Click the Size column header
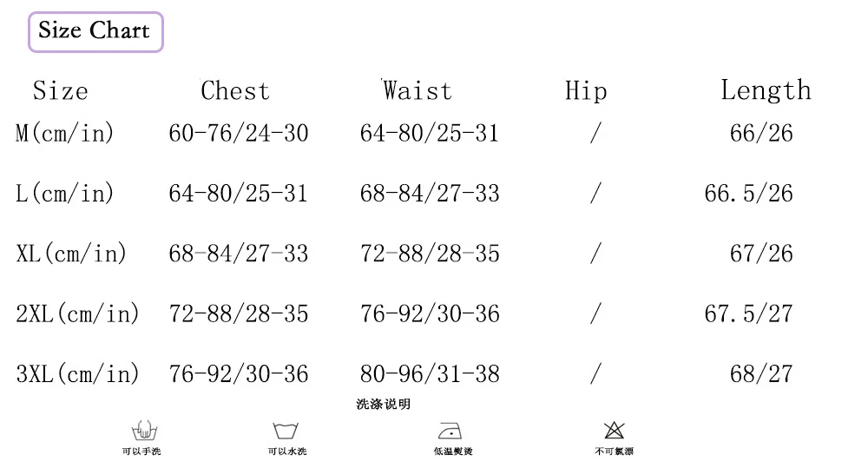Image resolution: width=868 pixels, height=475 pixels. [61, 91]
